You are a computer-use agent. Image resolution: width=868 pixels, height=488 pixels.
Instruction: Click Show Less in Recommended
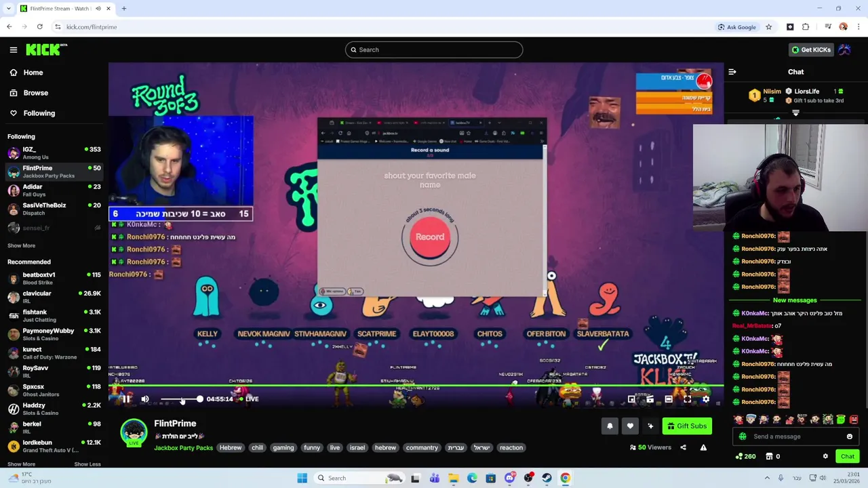point(87,464)
